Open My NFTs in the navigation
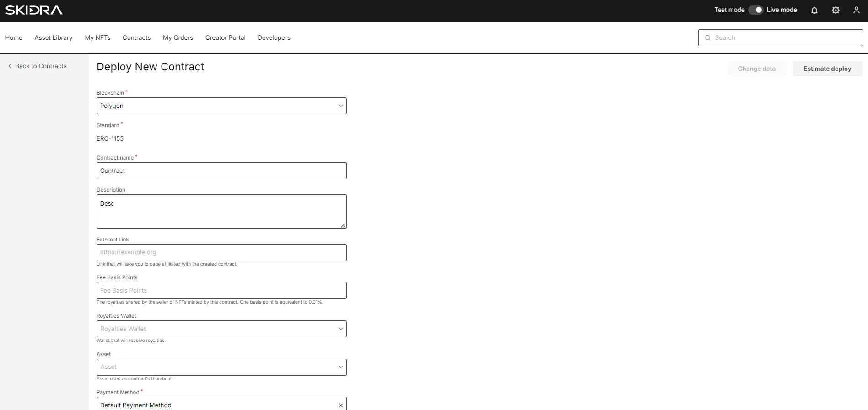Viewport: 868px width, 410px height. pos(97,38)
